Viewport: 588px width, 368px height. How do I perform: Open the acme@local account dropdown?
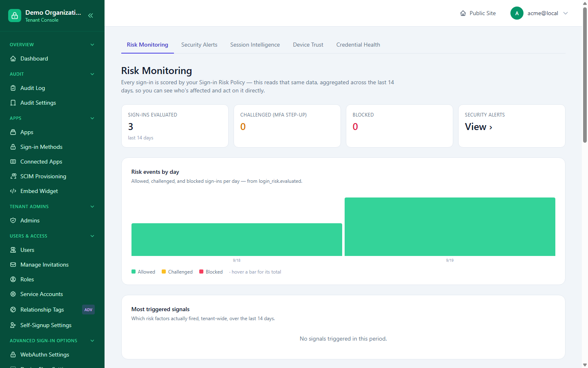pos(539,13)
